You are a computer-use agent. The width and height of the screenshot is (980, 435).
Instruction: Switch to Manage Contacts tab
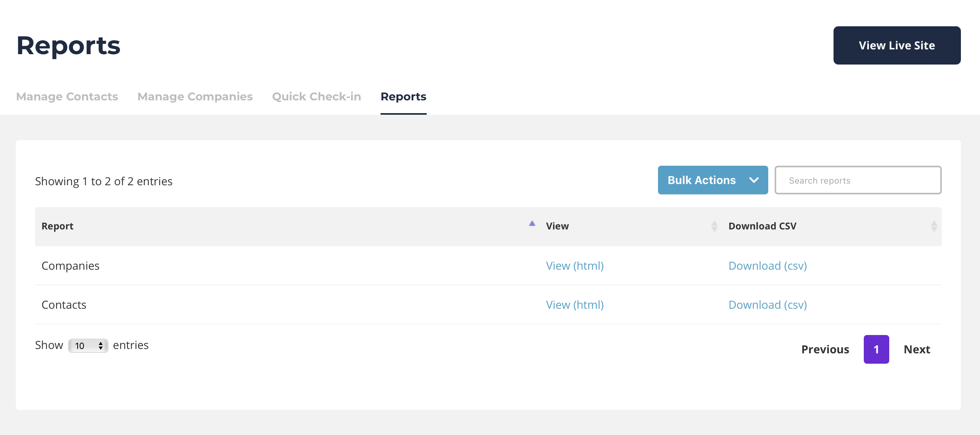click(67, 97)
